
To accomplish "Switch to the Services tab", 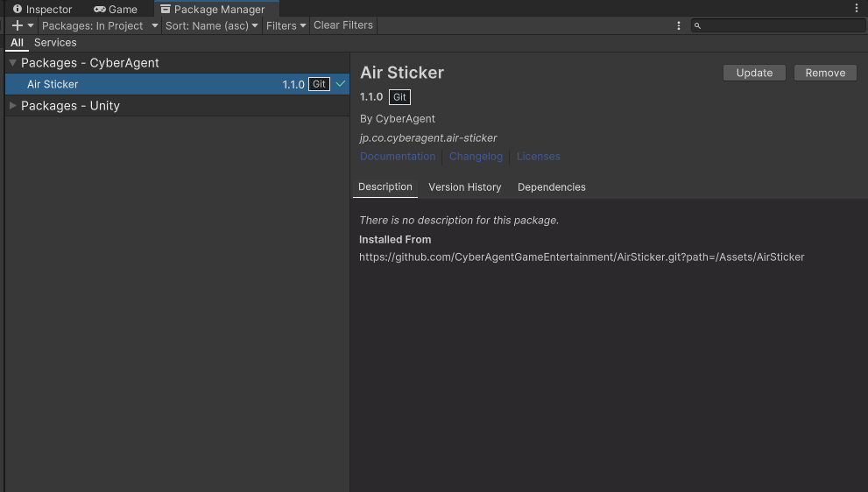I will [55, 43].
